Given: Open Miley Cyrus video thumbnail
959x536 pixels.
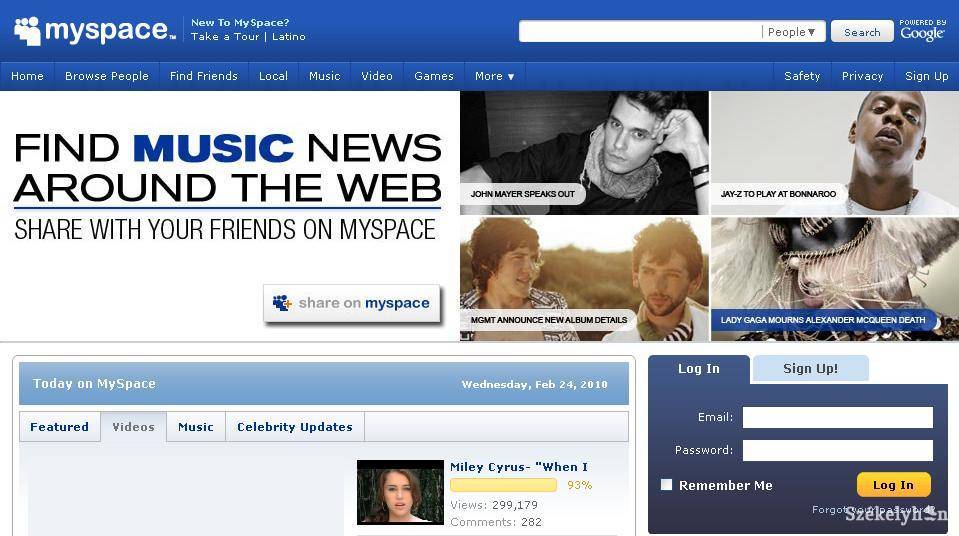Looking at the screenshot, I should coord(400,492).
